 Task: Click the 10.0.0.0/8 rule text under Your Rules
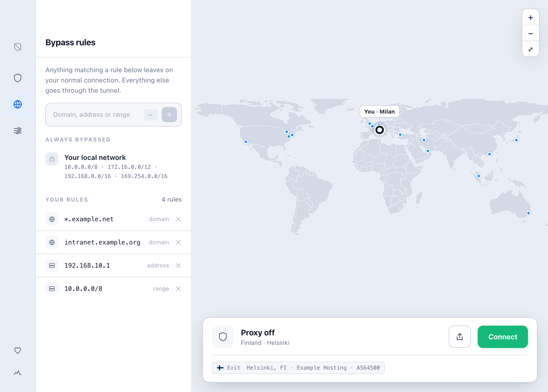83,289
